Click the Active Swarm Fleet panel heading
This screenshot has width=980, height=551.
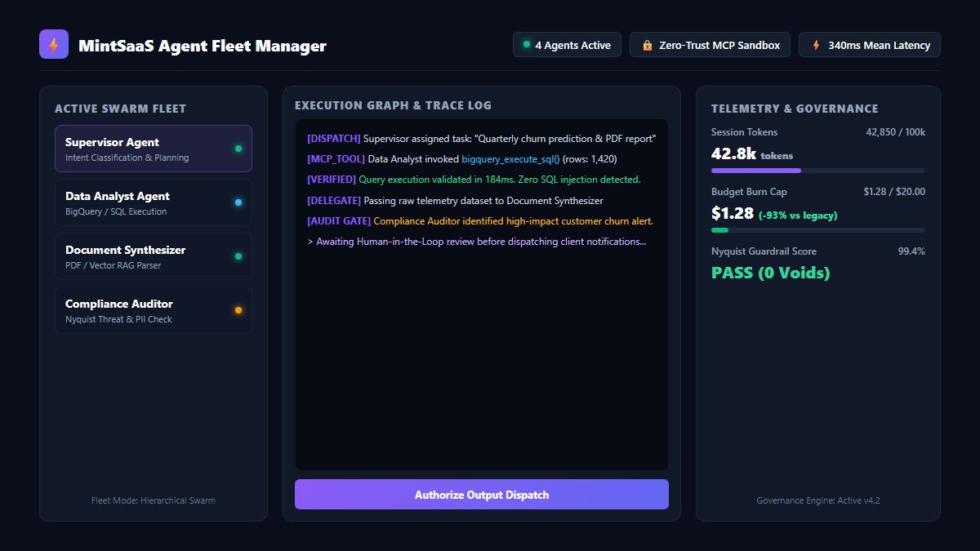[120, 109]
